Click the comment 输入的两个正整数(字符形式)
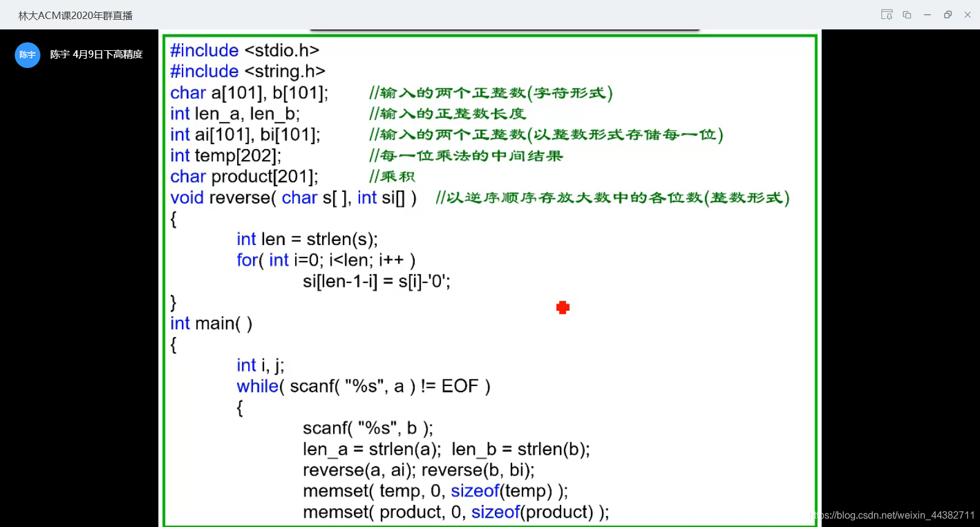This screenshot has height=527, width=980. pos(491,93)
